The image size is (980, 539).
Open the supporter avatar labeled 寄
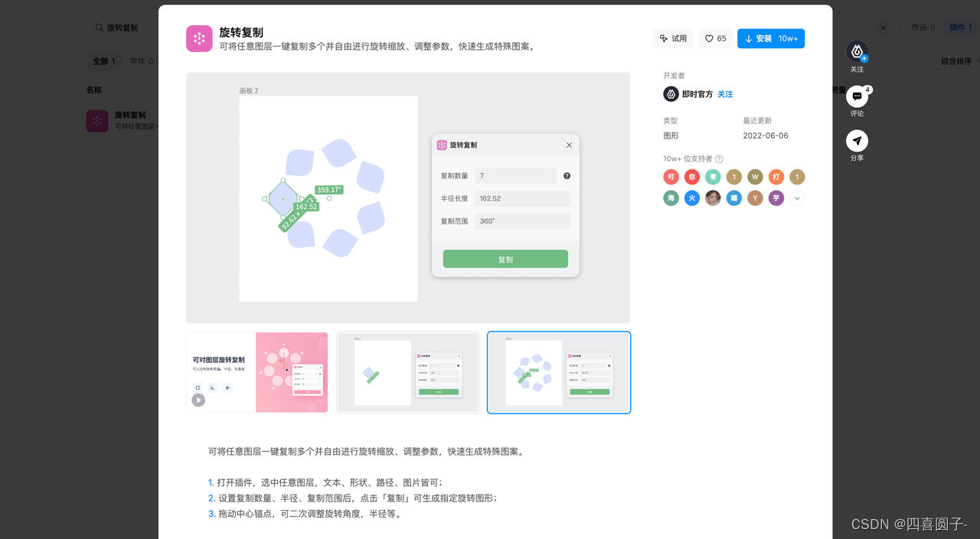(713, 177)
